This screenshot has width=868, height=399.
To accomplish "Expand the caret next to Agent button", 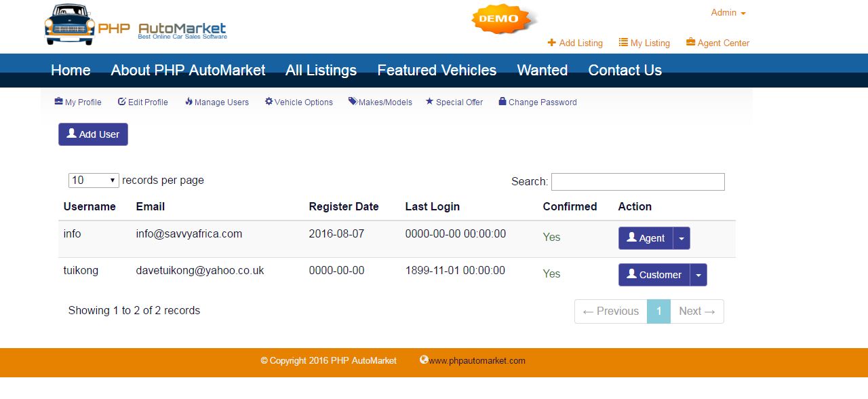I will 682,238.
